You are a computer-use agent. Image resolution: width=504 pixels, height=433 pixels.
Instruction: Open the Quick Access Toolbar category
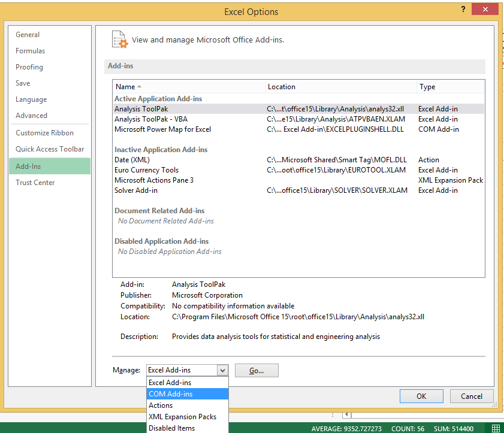50,149
